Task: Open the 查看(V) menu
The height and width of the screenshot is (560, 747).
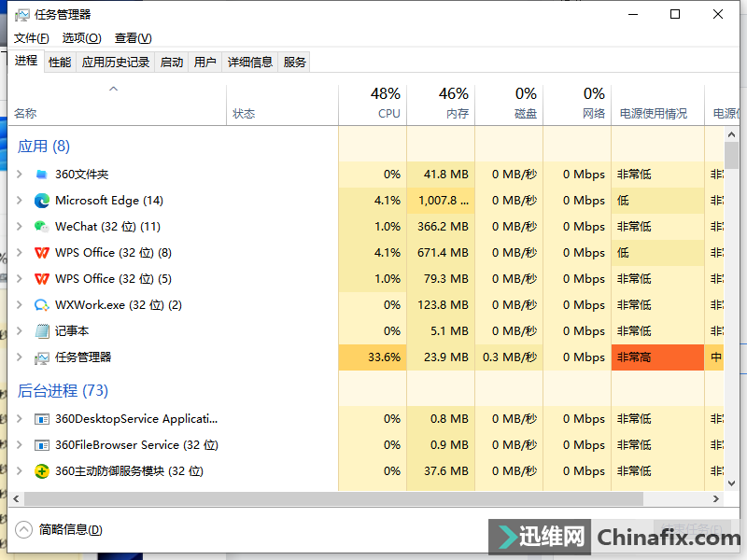Action: click(x=134, y=38)
